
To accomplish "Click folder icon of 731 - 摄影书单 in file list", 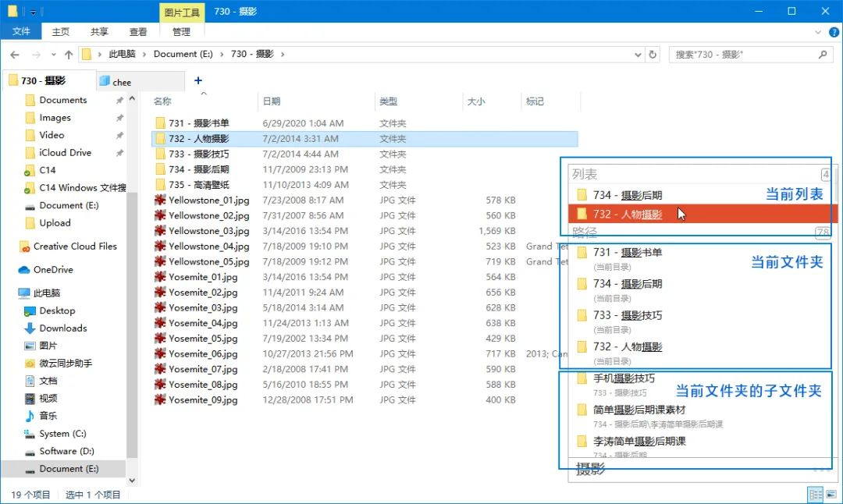I will click(x=160, y=123).
